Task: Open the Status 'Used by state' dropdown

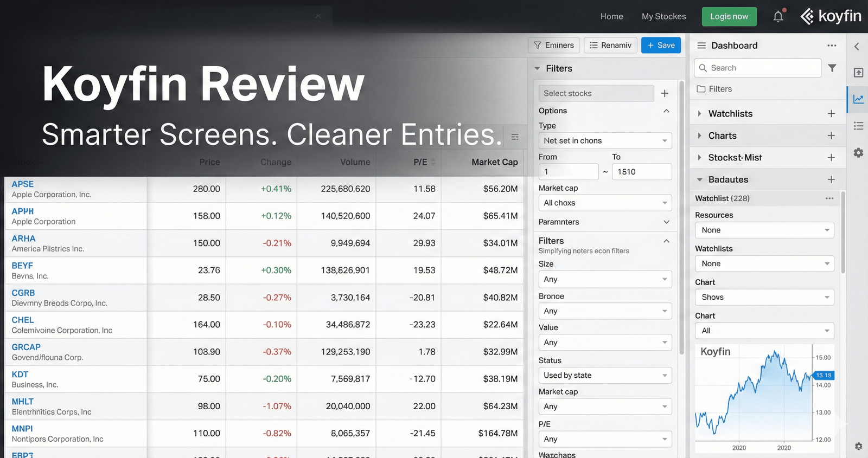Action: [605, 375]
